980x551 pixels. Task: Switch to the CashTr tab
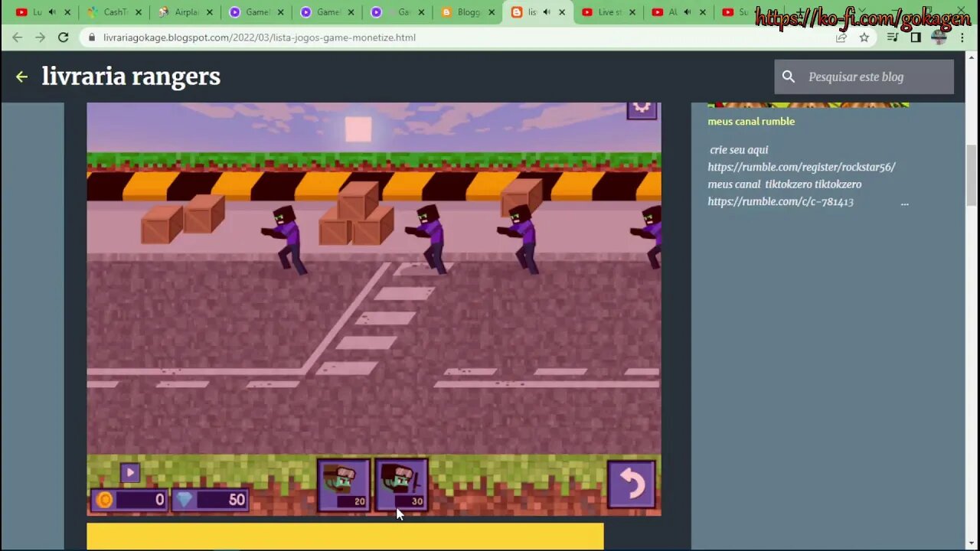coord(115,12)
